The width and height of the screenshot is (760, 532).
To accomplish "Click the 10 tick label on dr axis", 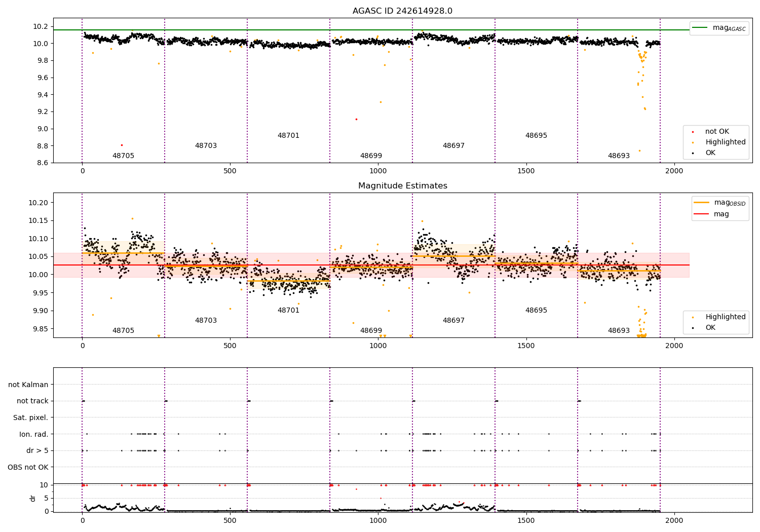I will (45, 485).
